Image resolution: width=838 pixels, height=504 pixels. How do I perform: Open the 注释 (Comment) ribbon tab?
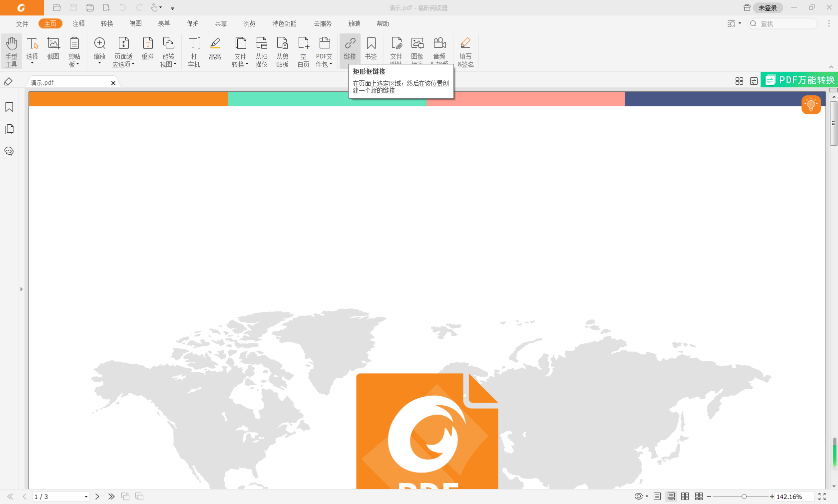[78, 23]
